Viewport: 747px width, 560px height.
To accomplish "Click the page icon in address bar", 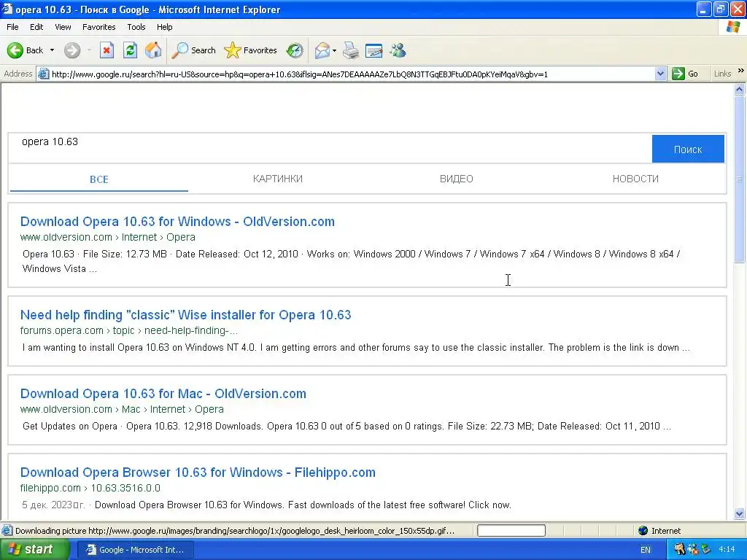I will [43, 74].
